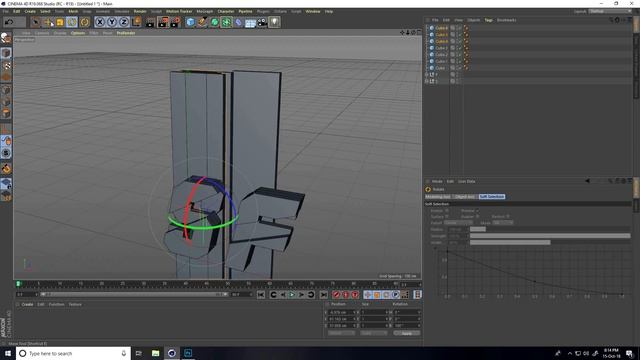Open the Layout dropdown at top right
Viewport: 640px width, 360px height.
(x=610, y=11)
